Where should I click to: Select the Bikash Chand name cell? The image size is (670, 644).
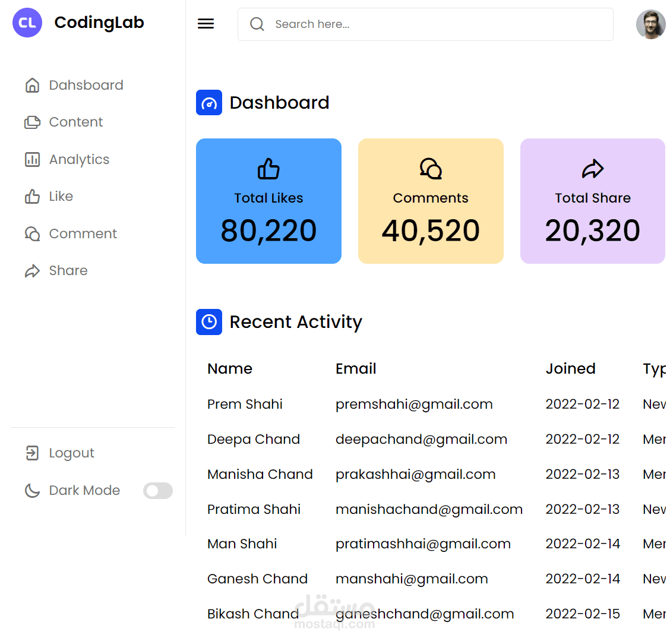[x=253, y=614]
